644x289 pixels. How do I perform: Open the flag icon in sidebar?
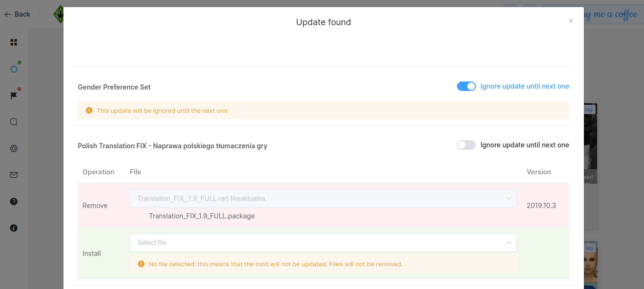tap(14, 96)
